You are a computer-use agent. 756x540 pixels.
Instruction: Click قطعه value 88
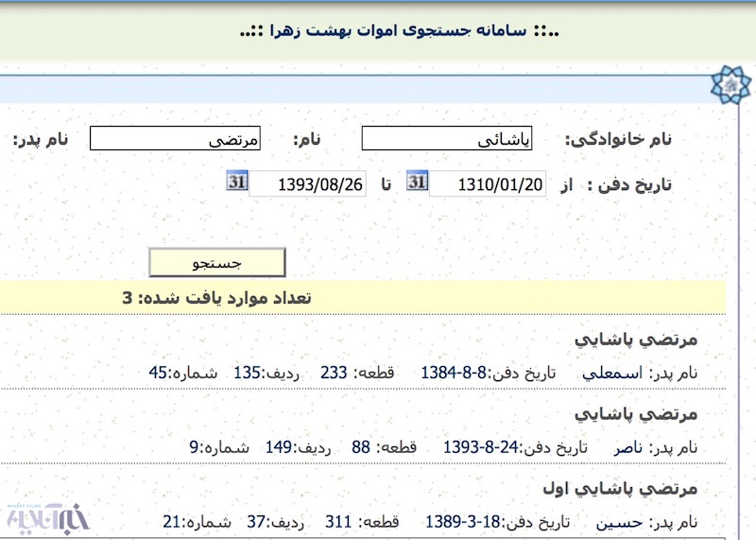[361, 447]
